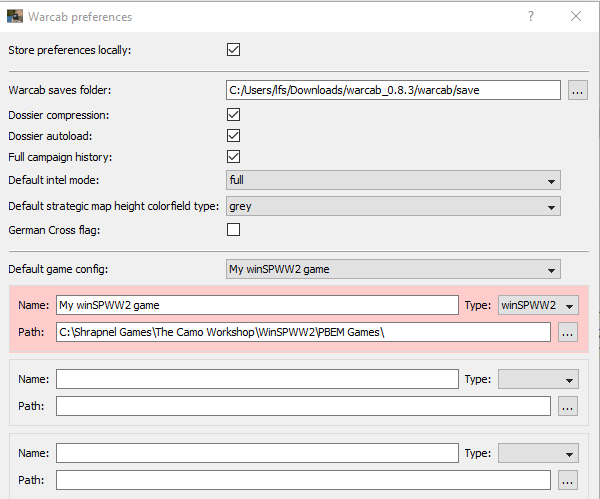Disable Dossier compression checkbox
The image size is (600, 499).
point(234,115)
